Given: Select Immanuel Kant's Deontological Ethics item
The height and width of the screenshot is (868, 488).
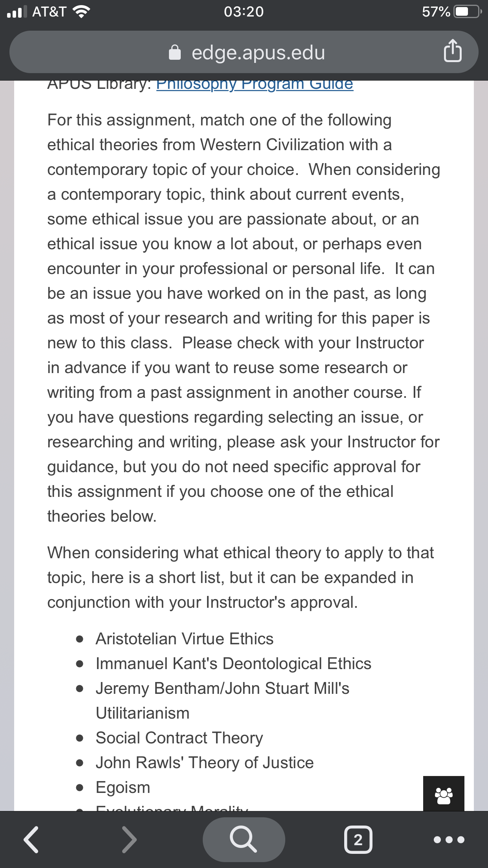Looking at the screenshot, I should click(233, 664).
